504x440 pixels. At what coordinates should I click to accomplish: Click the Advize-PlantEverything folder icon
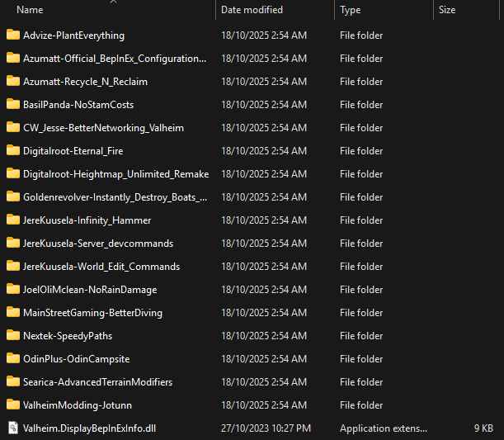tap(13, 35)
